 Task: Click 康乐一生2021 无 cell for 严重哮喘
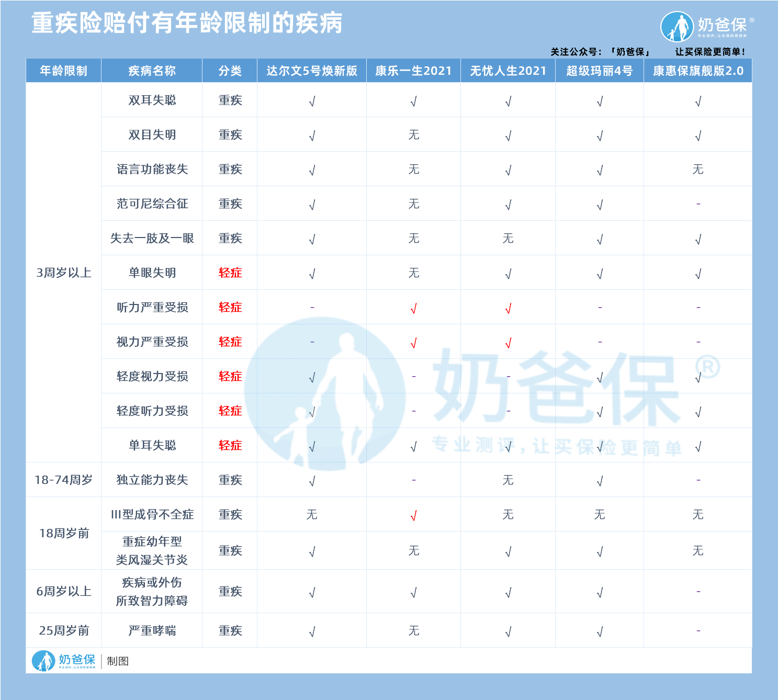pos(414,630)
